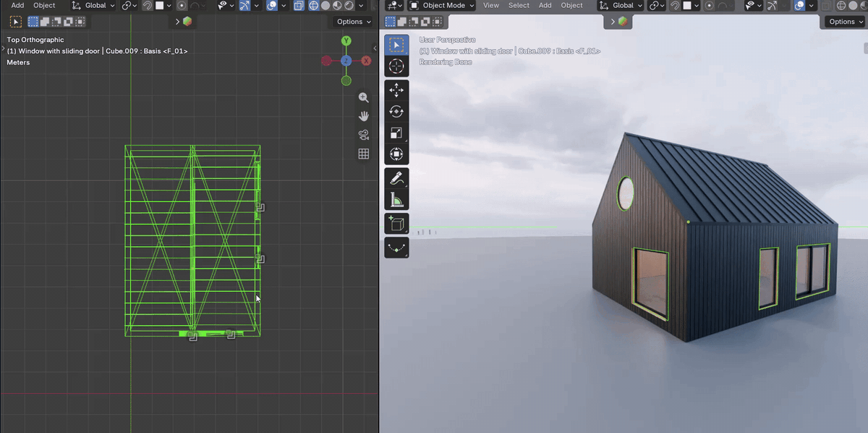Open the Select menu in right viewport
868x433 pixels.
point(519,5)
